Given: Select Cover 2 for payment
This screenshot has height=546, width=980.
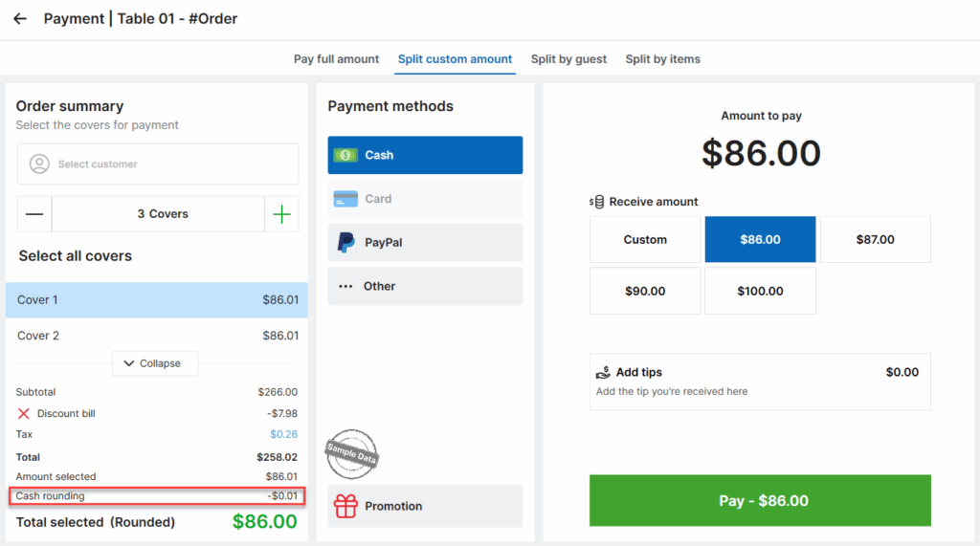Looking at the screenshot, I should pos(157,336).
